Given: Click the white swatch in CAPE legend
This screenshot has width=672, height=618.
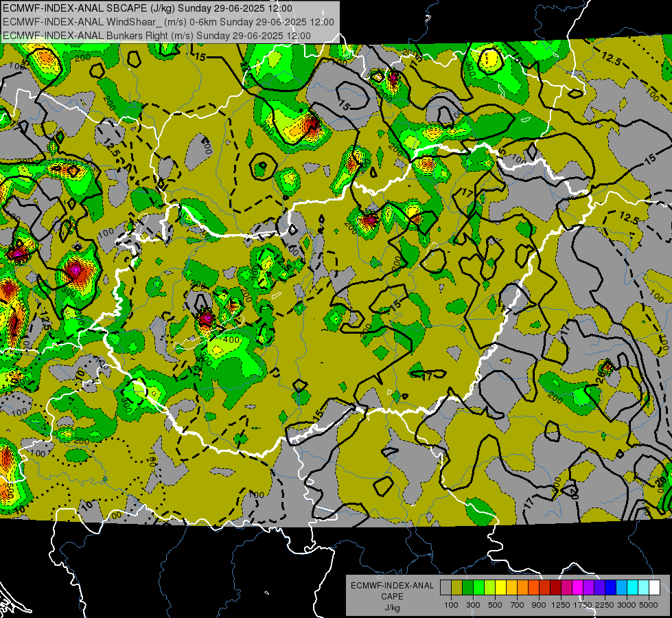Looking at the screenshot, I should [x=655, y=587].
